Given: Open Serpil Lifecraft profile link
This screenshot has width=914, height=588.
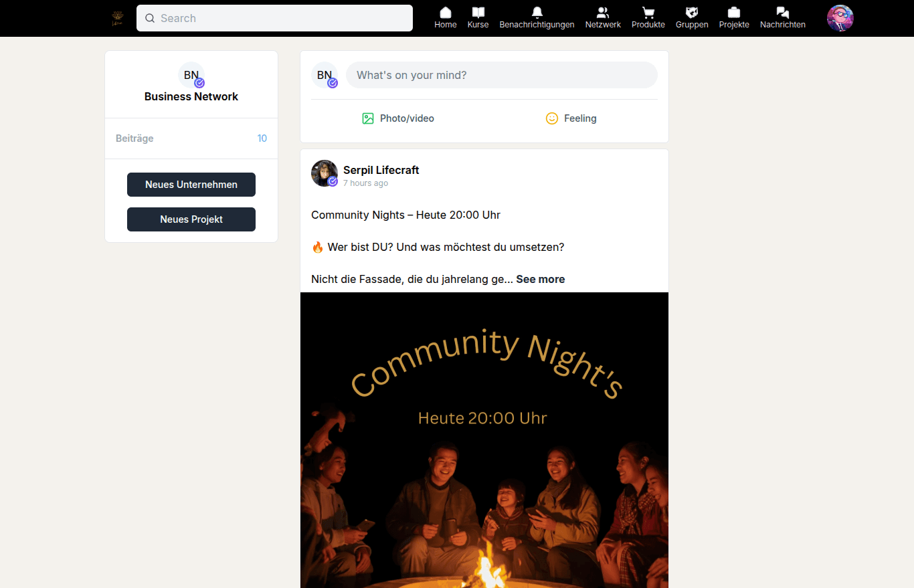Looking at the screenshot, I should 381,170.
